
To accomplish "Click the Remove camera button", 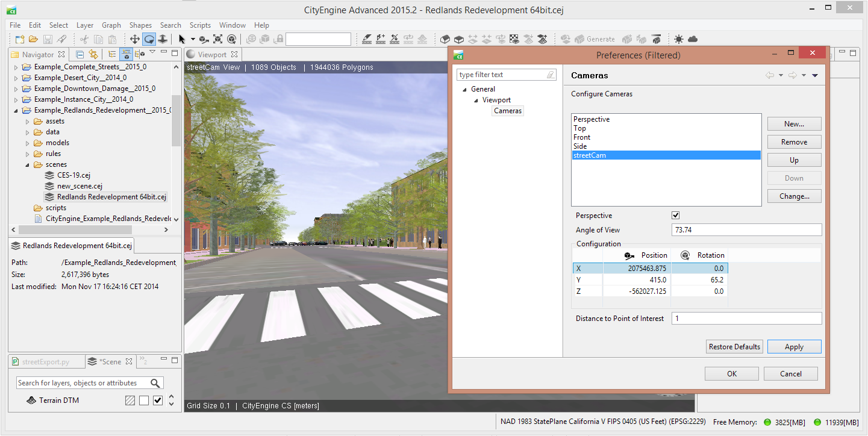I will (794, 142).
